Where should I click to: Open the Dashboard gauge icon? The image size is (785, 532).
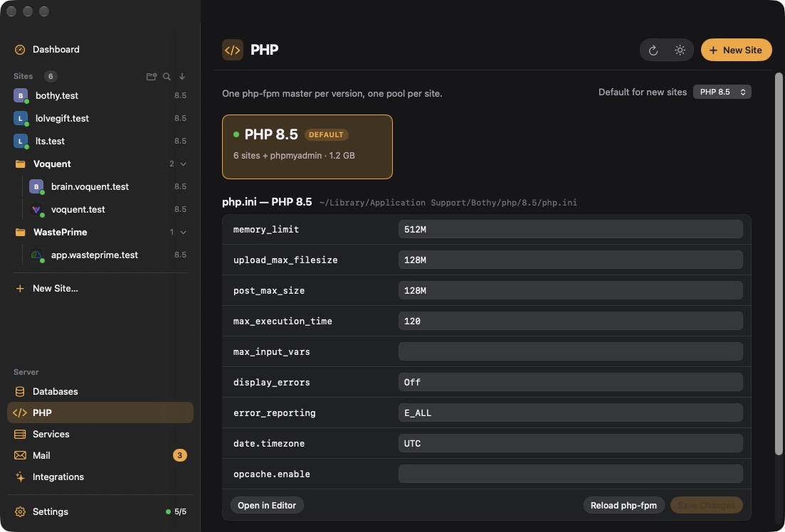(20, 50)
